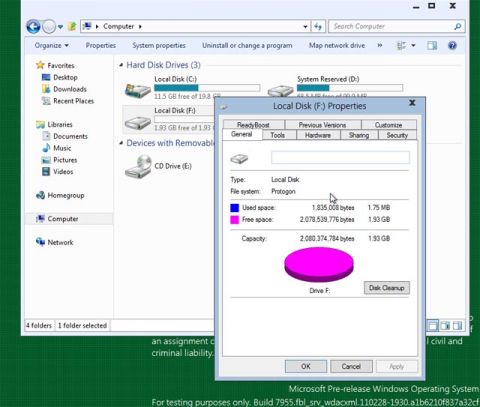Click OK in Properties dialog

[x=306, y=366]
